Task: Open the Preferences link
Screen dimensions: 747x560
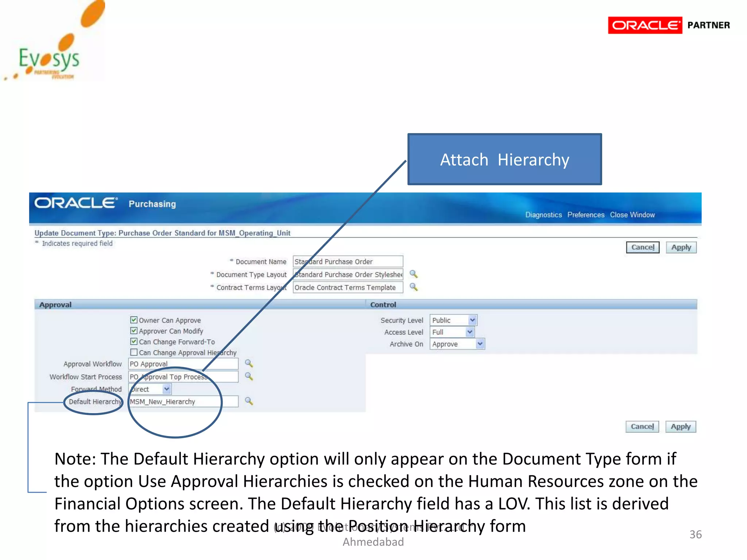Action: coord(586,215)
